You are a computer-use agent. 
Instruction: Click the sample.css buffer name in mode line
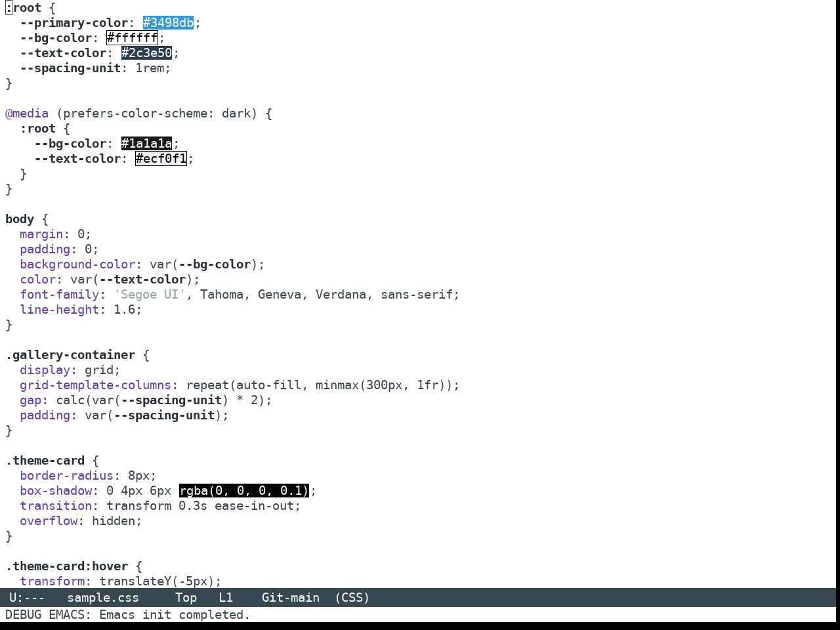coord(103,597)
